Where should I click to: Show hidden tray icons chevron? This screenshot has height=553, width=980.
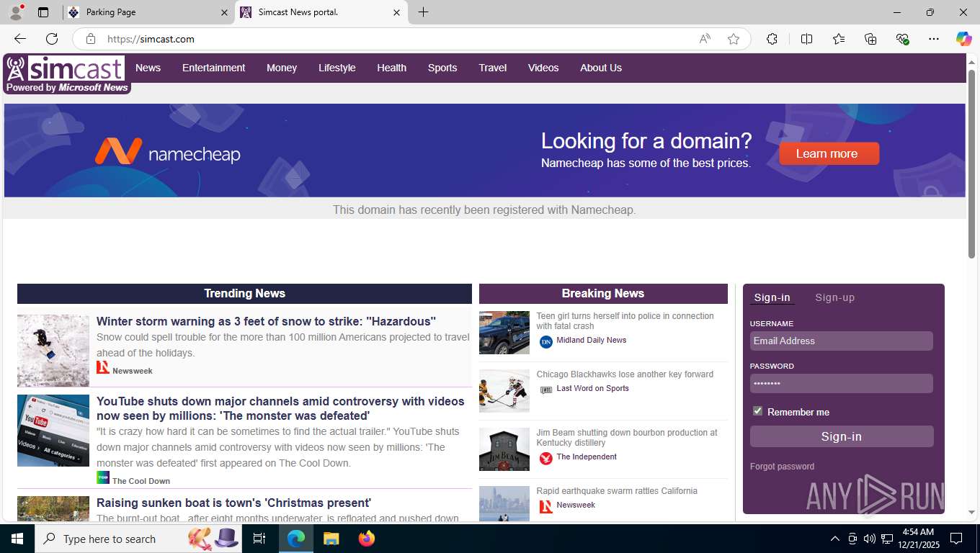pyautogui.click(x=835, y=539)
